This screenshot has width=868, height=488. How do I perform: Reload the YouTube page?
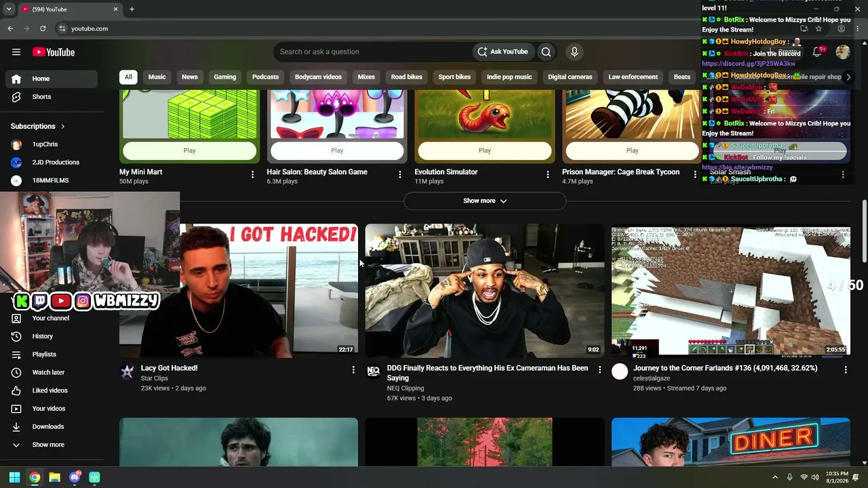tap(43, 28)
